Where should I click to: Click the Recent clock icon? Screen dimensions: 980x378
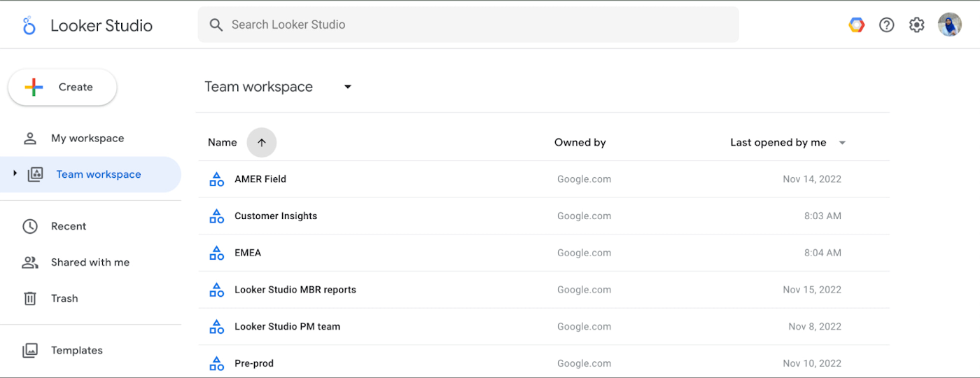click(x=30, y=226)
